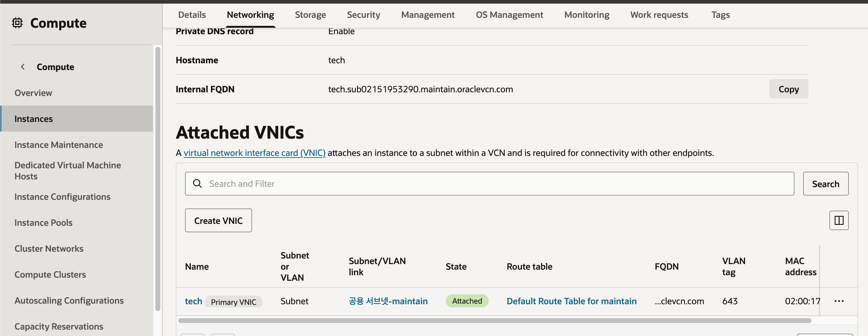This screenshot has width=868, height=336.
Task: Click the Compute chip icon in sidebar header
Action: tap(17, 23)
